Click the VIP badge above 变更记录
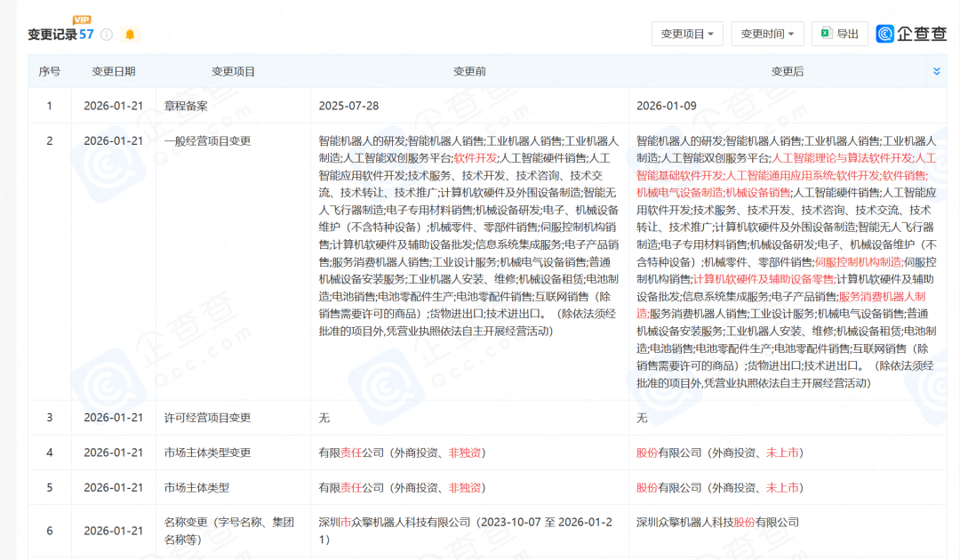 tap(82, 20)
